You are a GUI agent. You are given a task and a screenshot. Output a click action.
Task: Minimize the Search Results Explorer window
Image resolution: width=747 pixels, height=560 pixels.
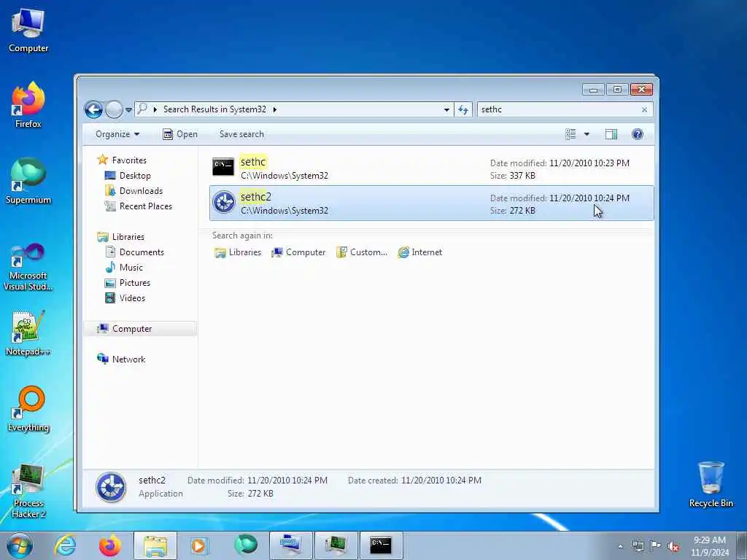593,90
